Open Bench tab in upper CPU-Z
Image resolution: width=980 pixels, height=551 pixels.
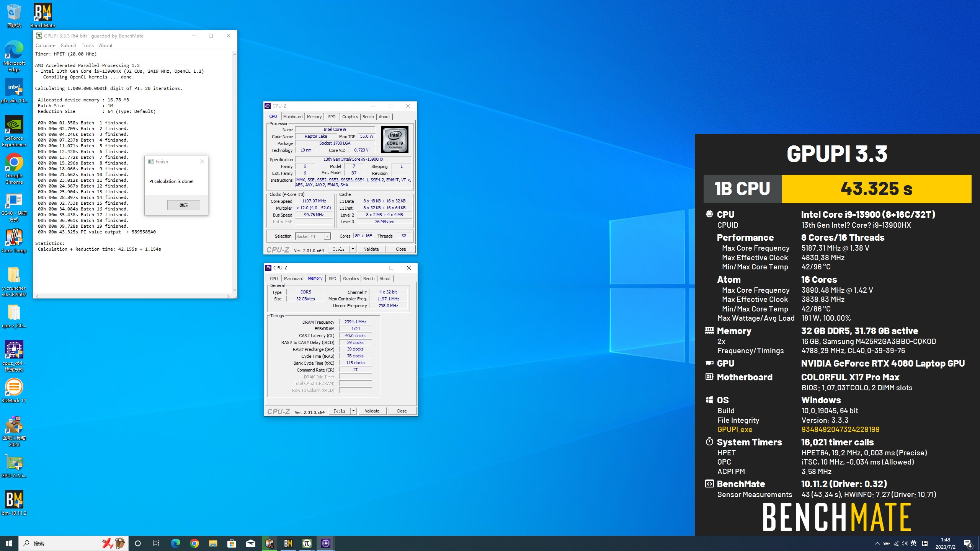point(368,117)
